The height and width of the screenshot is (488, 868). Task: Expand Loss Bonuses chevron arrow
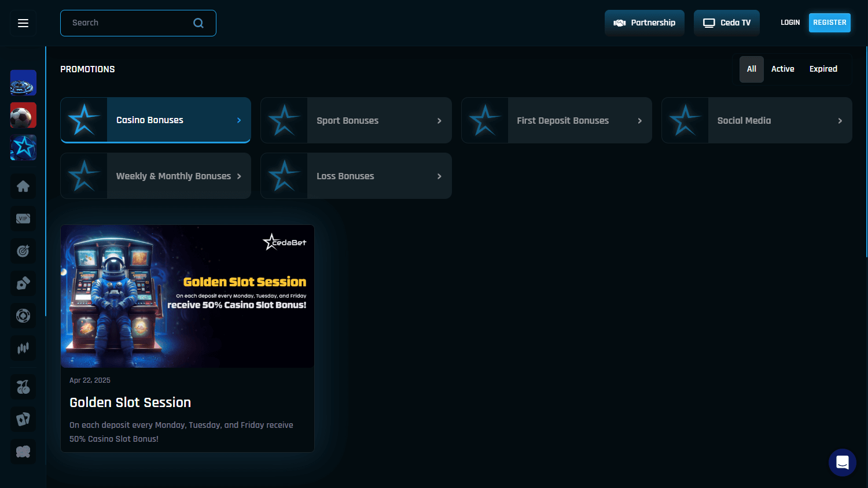pos(439,176)
